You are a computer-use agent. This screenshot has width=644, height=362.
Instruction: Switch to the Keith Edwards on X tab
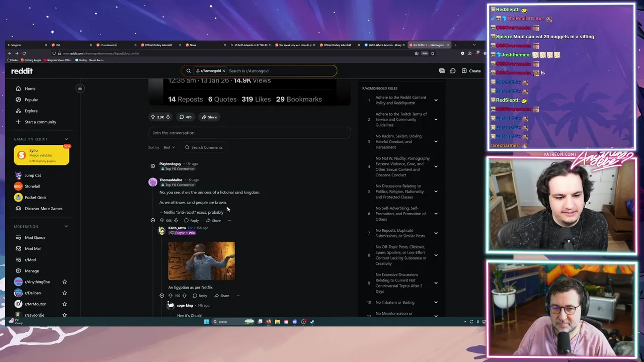[250, 45]
